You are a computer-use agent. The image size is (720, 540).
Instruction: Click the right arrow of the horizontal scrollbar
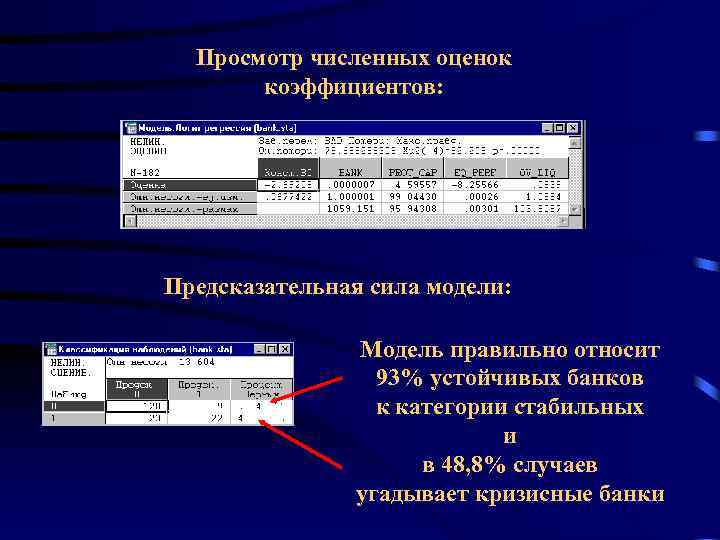(x=563, y=221)
